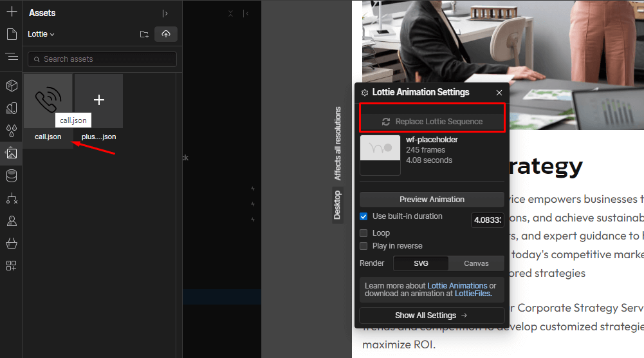Toggle Use built-in duration checkbox

tap(363, 216)
